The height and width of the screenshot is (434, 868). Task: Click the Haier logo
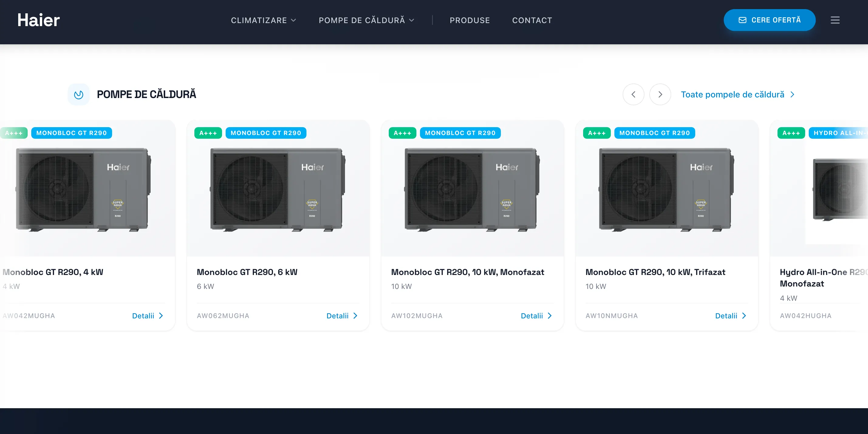[x=38, y=20]
